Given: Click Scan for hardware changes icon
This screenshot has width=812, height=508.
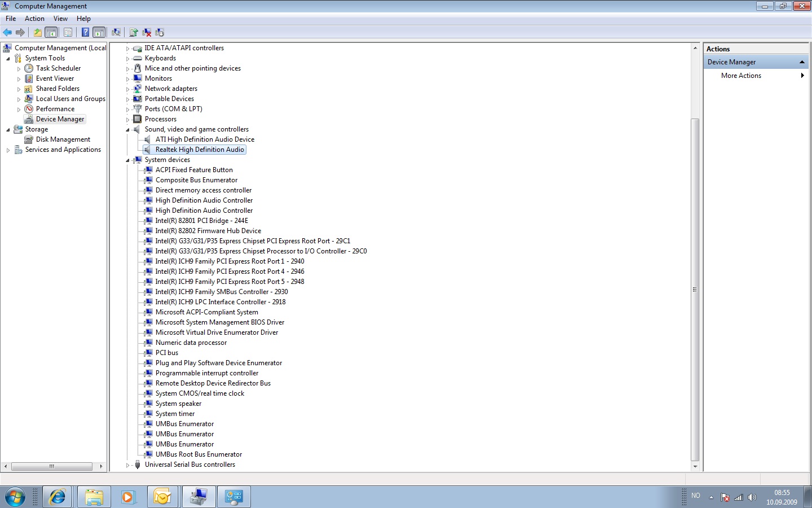Looking at the screenshot, I should coord(116,32).
